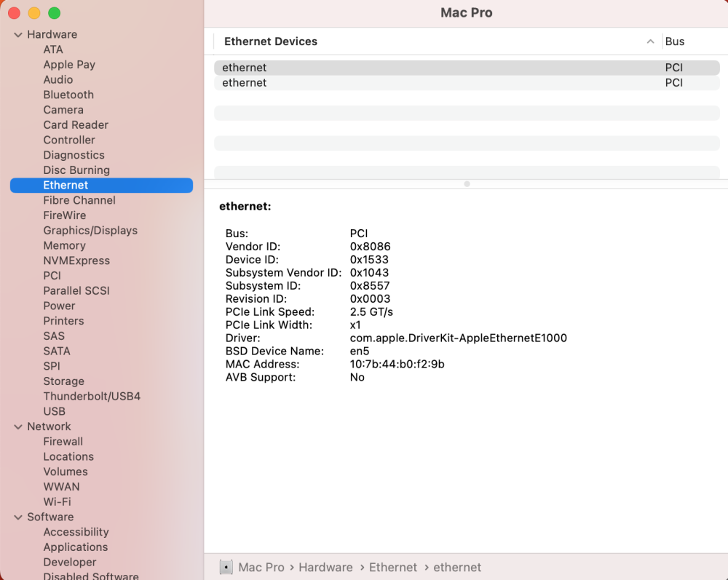
Task: Click the Device ID value 0x1533
Action: tap(369, 259)
